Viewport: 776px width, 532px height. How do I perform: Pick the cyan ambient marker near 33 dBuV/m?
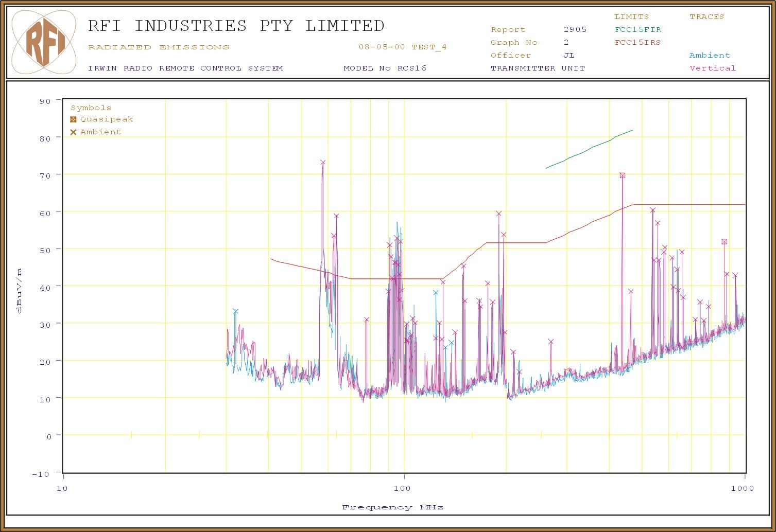pyautogui.click(x=235, y=311)
